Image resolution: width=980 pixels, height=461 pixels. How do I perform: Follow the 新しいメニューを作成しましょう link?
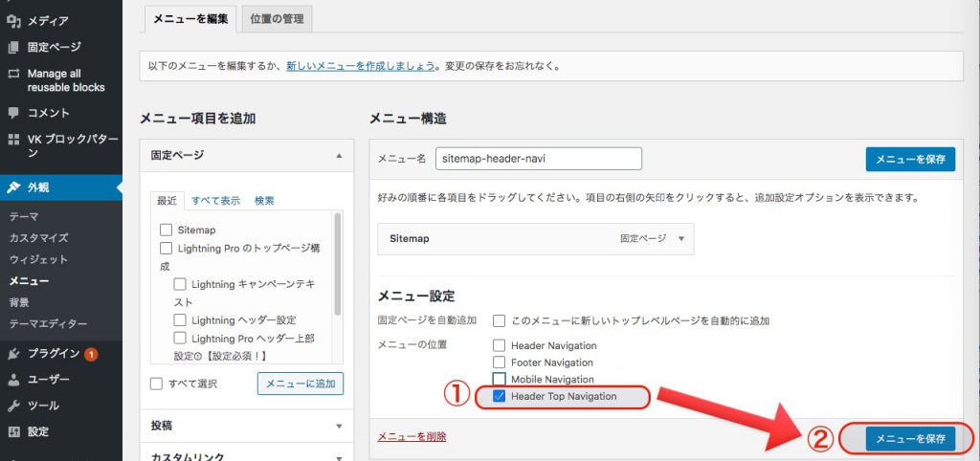coord(361,66)
